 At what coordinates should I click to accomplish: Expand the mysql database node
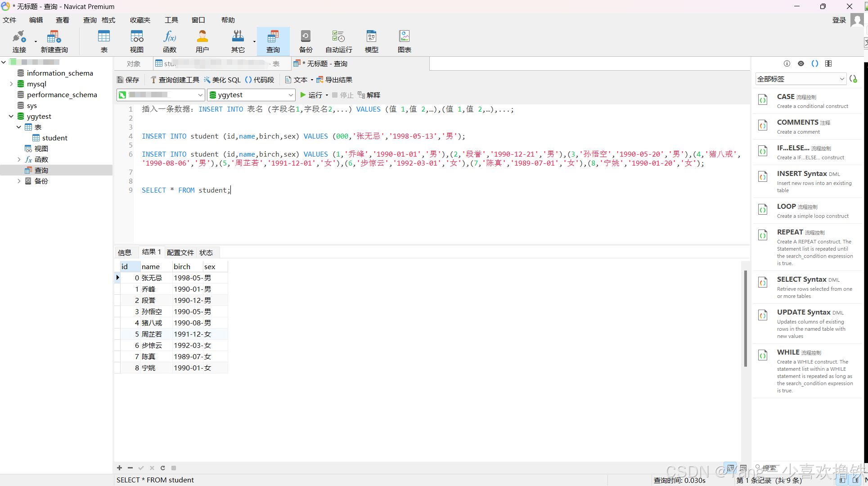pos(11,84)
